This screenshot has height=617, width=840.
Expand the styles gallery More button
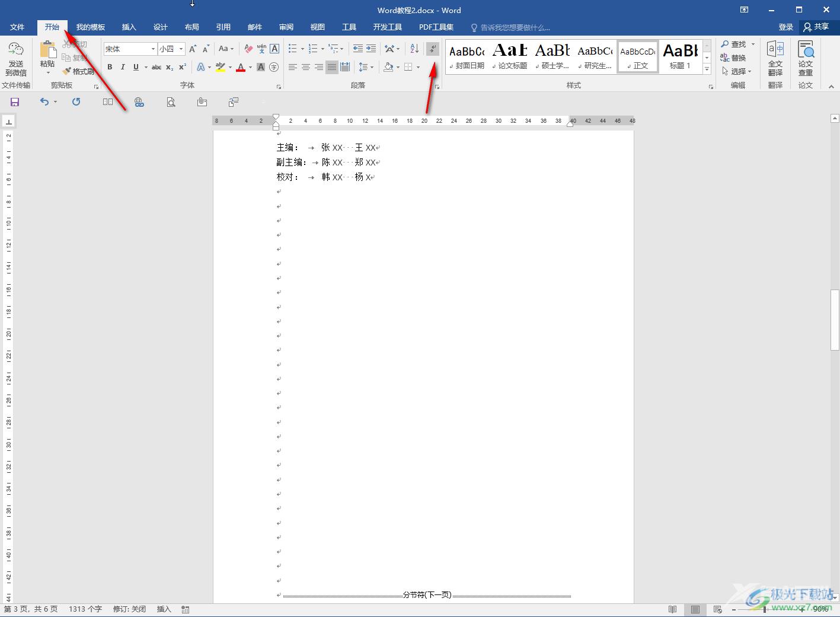pyautogui.click(x=707, y=69)
